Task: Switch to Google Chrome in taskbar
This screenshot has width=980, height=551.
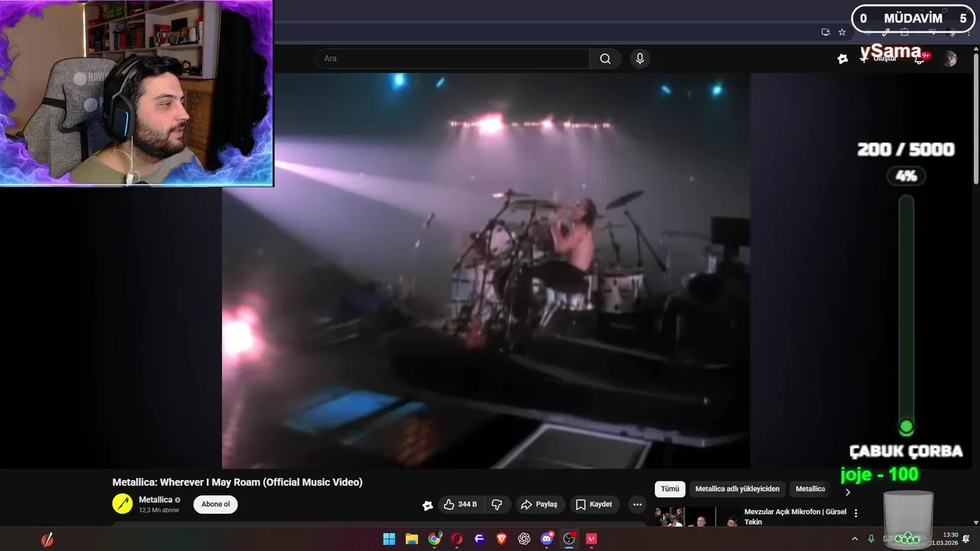Action: tap(434, 539)
